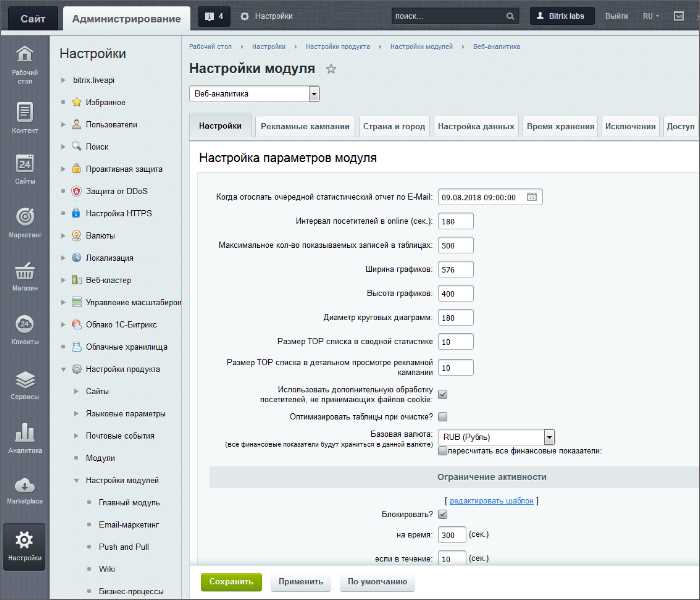This screenshot has width=700, height=600.
Task: Open the Рабочий стол sidebar section
Action: (25, 65)
